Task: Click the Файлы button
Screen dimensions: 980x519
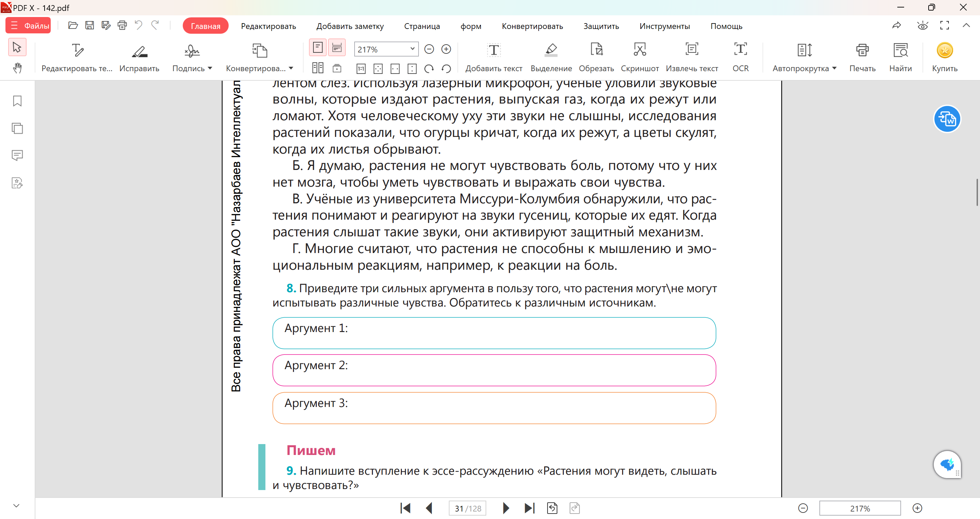Action: click(x=29, y=26)
